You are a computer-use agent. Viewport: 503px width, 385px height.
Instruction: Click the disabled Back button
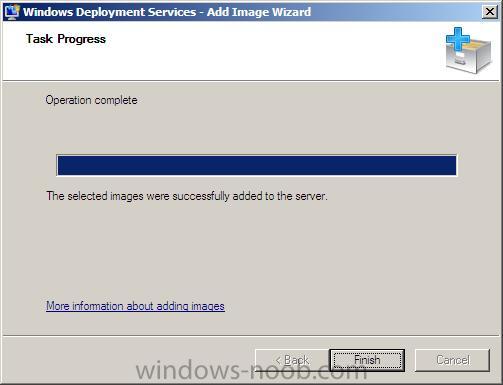pos(292,360)
